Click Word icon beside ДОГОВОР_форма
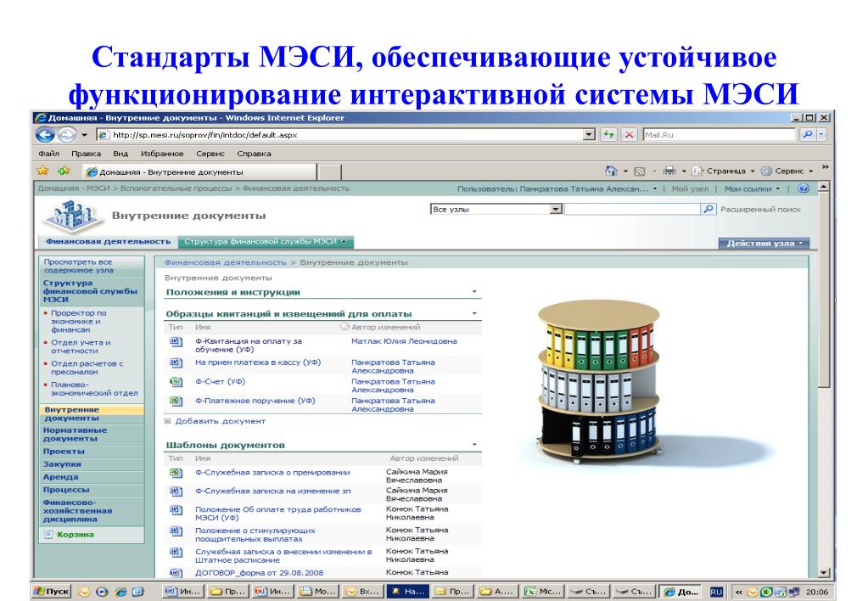This screenshot has width=868, height=601. [x=176, y=573]
